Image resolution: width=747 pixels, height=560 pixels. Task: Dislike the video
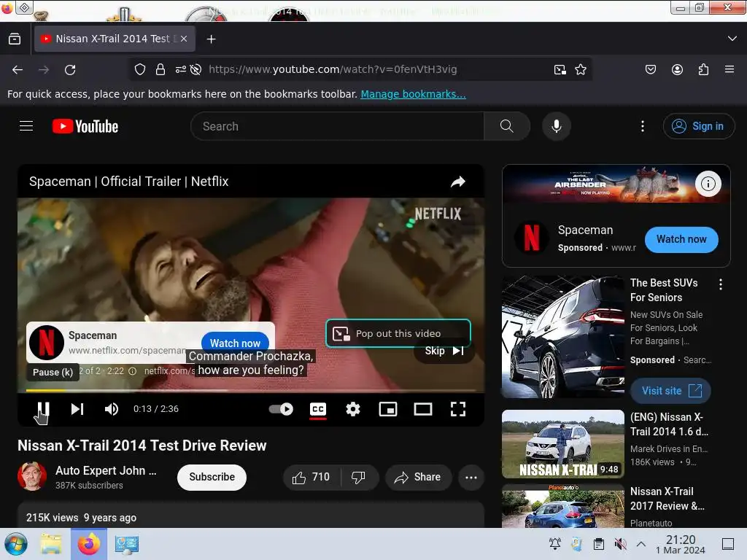[x=359, y=477]
